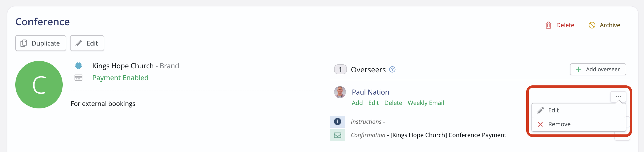This screenshot has height=152, width=644.
Task: Open the three-dot overseer options menu
Action: tap(619, 97)
